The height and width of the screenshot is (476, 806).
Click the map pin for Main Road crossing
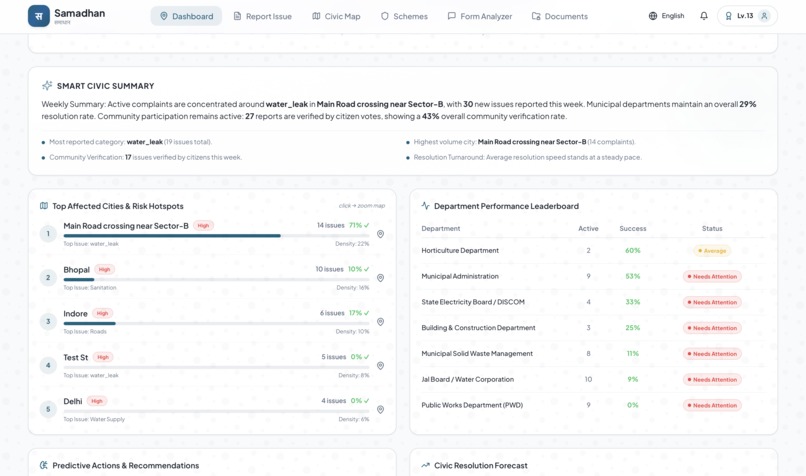(x=380, y=234)
